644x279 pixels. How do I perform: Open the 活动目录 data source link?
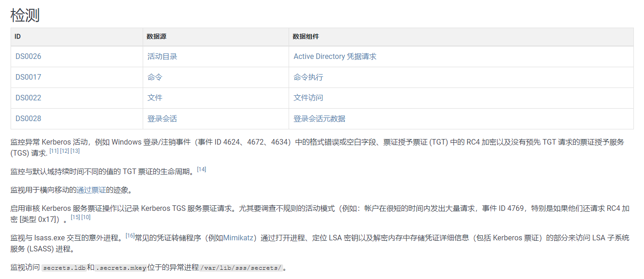[x=162, y=57]
